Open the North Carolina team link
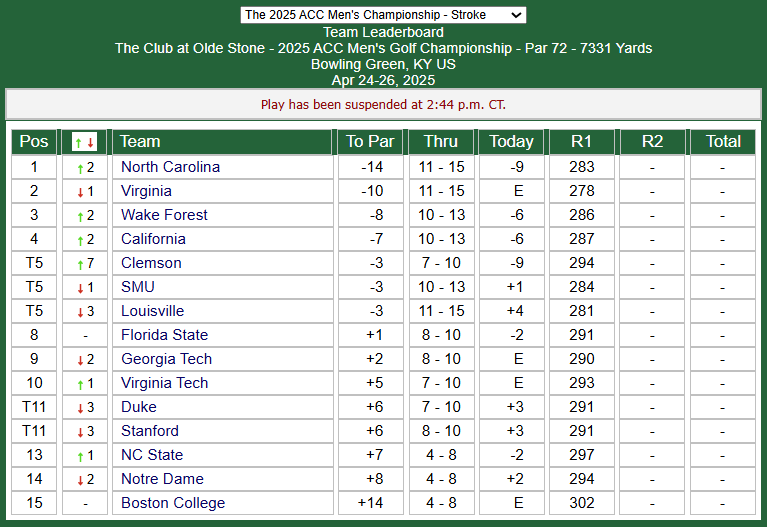This screenshot has height=528, width=767. pos(170,167)
